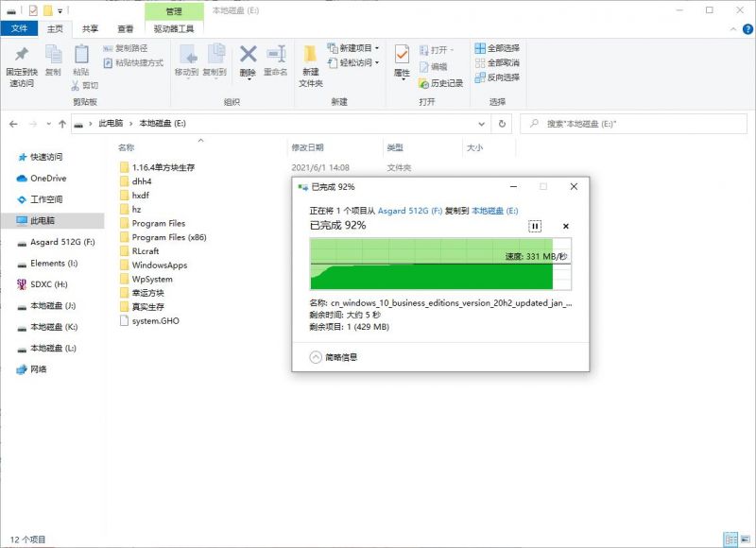Create a New Folder from ribbon
The height and width of the screenshot is (548, 756).
(x=311, y=65)
